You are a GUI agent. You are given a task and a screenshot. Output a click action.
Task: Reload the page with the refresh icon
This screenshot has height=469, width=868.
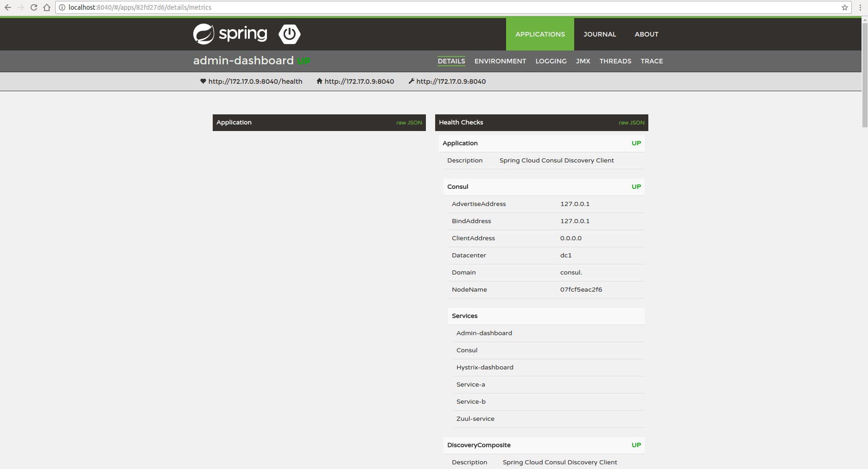[34, 7]
